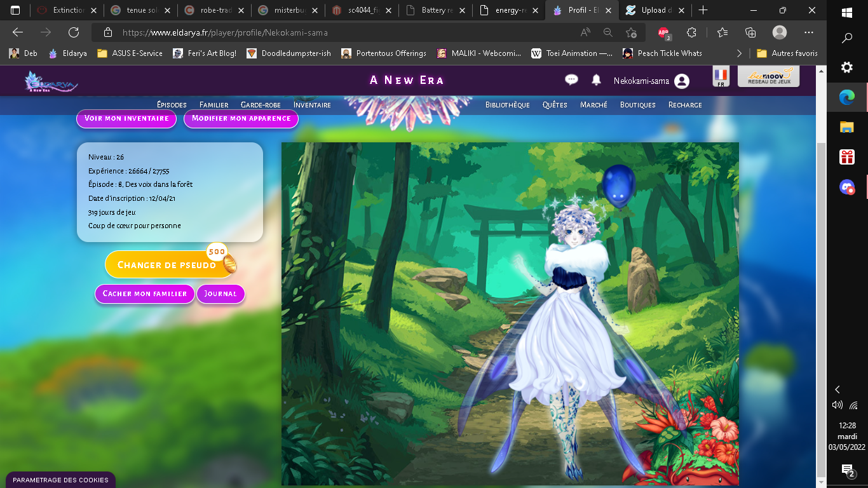The image size is (868, 488).
Task: Go back to the previous page
Action: (x=18, y=32)
